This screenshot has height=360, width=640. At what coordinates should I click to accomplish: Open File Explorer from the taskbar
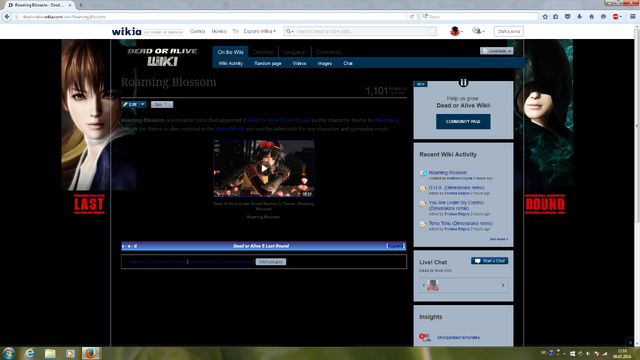coord(50,353)
